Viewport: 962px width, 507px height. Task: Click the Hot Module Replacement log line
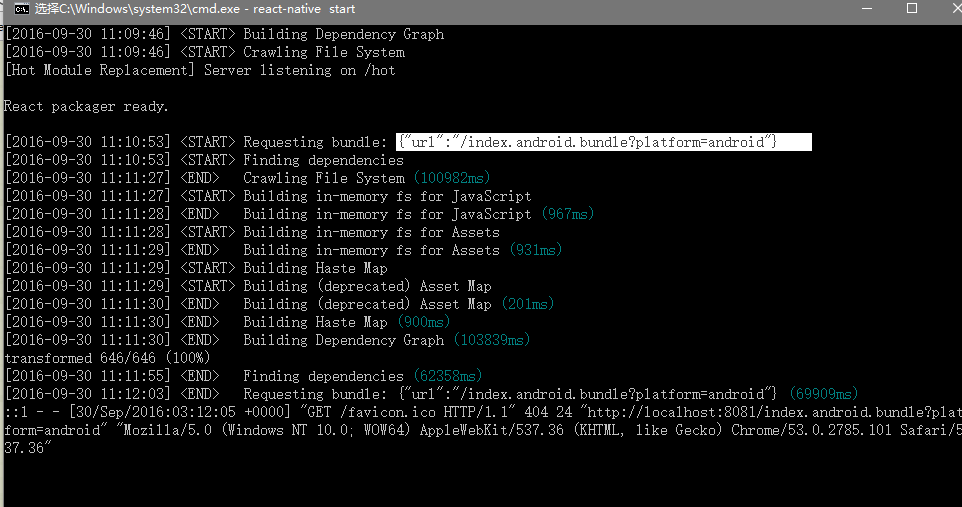pyautogui.click(x=200, y=70)
